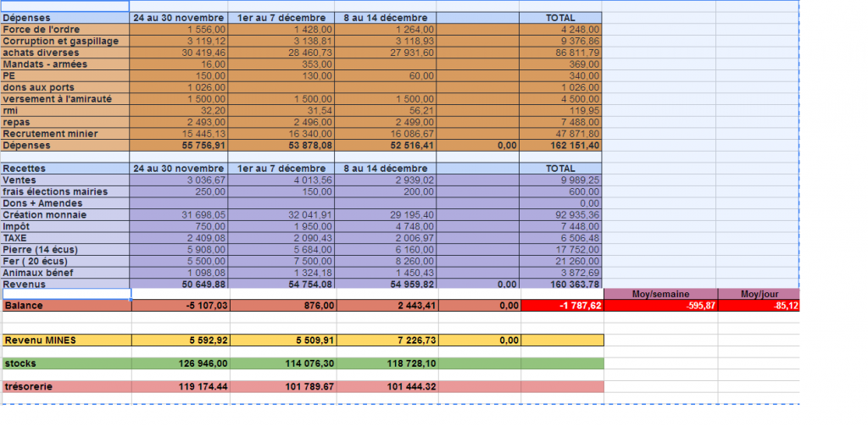Click the 'Corruption et gaspillage' row label
Viewport: 868px width, 426px height.
(x=65, y=41)
